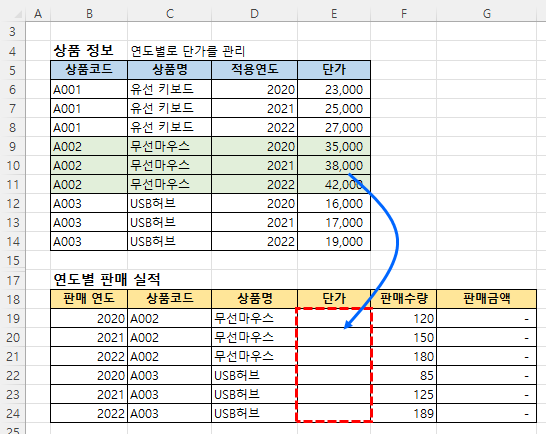This screenshot has width=546, height=434.
Task: Click USB허브 in row 23
Action: click(255, 394)
